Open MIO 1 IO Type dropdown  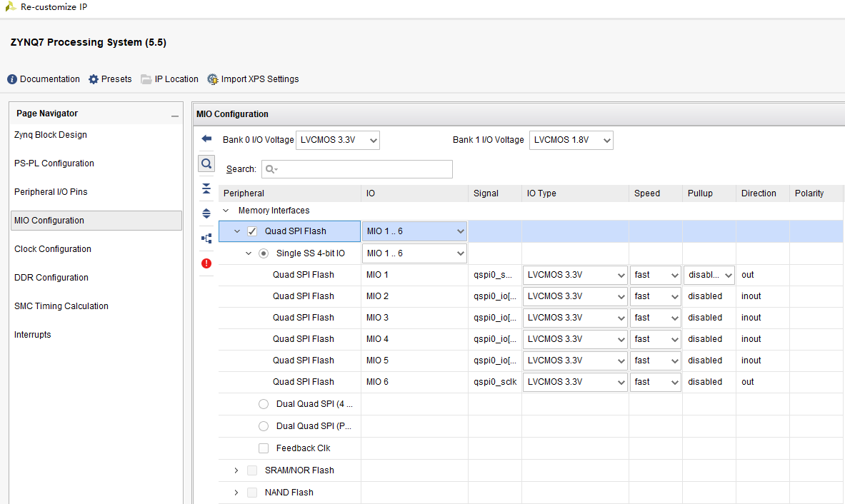point(575,275)
